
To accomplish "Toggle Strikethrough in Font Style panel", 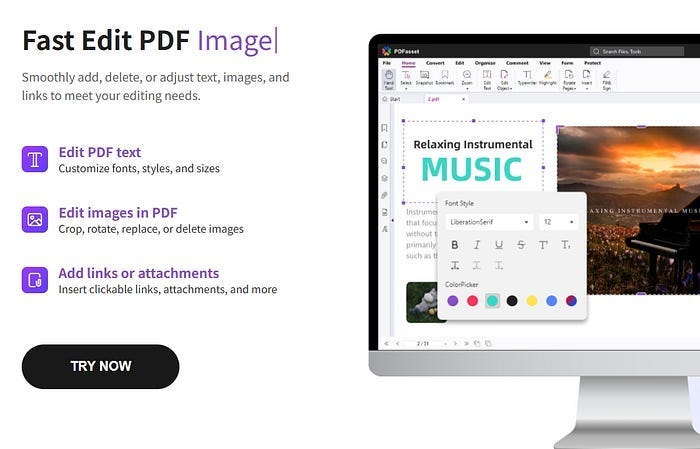I will pos(521,245).
